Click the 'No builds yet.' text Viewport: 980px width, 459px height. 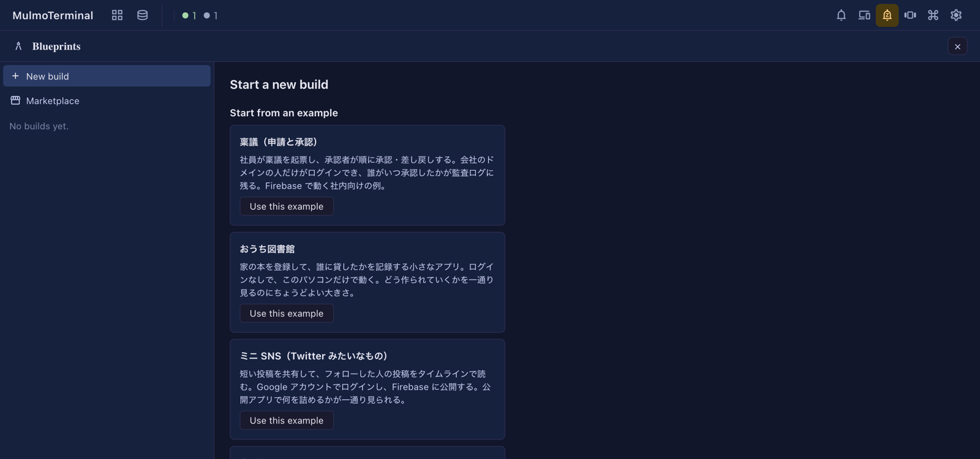39,126
